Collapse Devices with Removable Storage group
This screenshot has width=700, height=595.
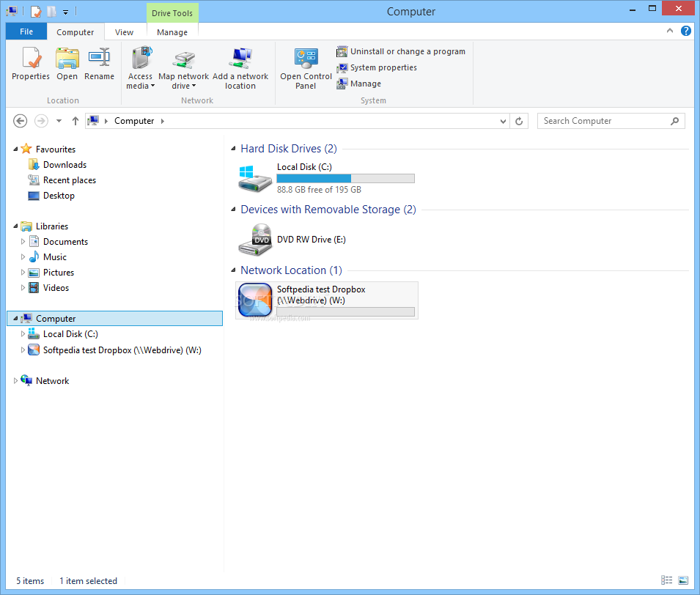point(233,210)
